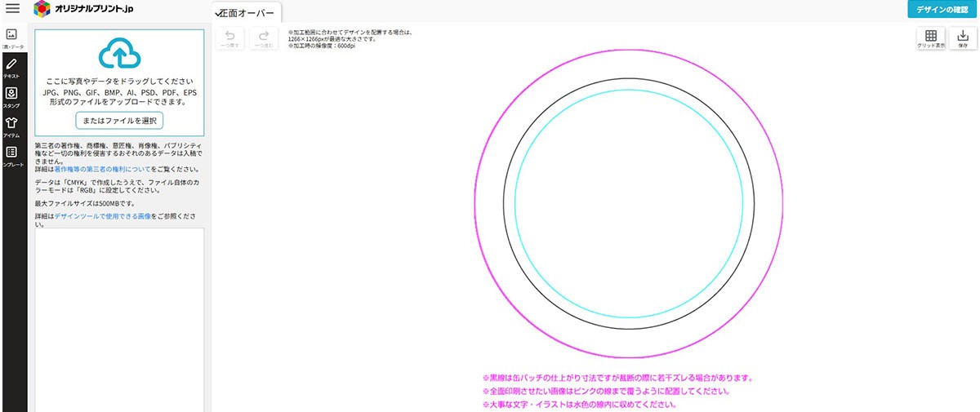Open the photo and data panel
Image resolution: width=980 pixels, height=412 pixels.
[12, 38]
